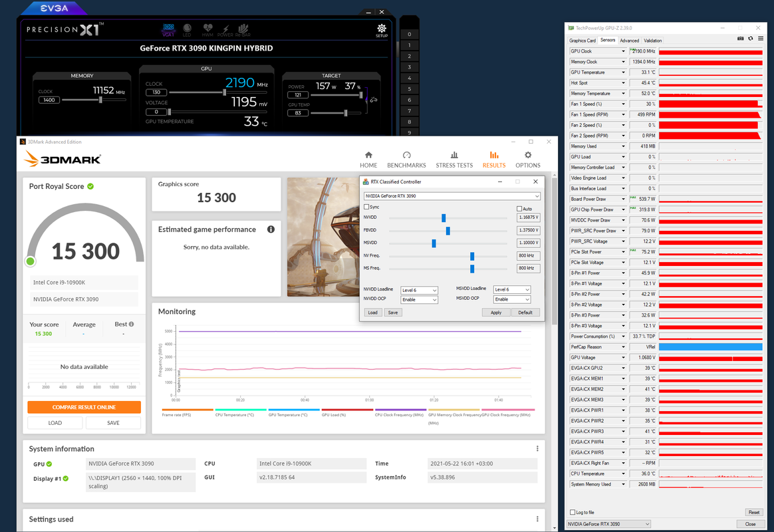The width and height of the screenshot is (774, 532).
Task: Take GPU-Z screenshot with camera icon
Action: [741, 39]
